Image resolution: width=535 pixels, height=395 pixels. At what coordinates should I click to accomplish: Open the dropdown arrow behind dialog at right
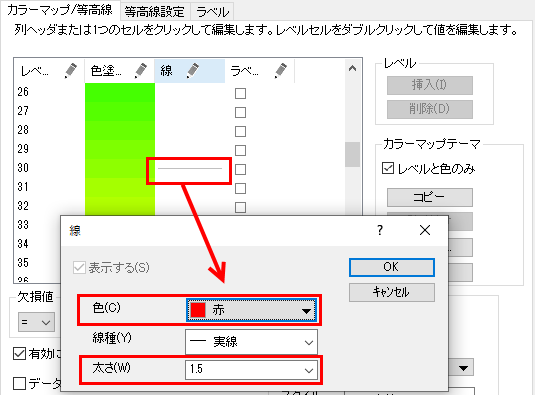tap(463, 368)
